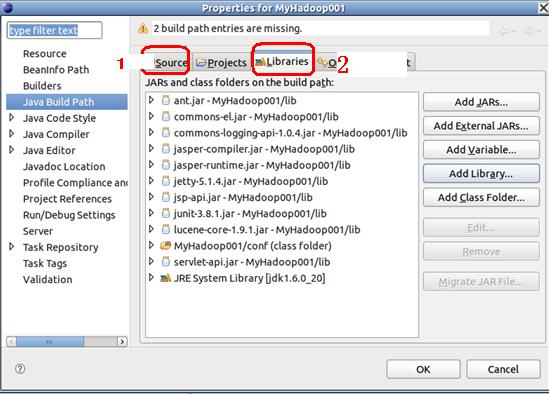Select Validation in the sidebar
Screen dimensions: 549x395
48,279
